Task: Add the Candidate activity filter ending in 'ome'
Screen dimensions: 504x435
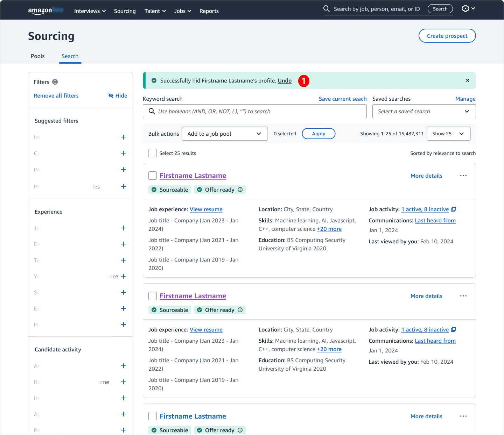Action: 124,382
